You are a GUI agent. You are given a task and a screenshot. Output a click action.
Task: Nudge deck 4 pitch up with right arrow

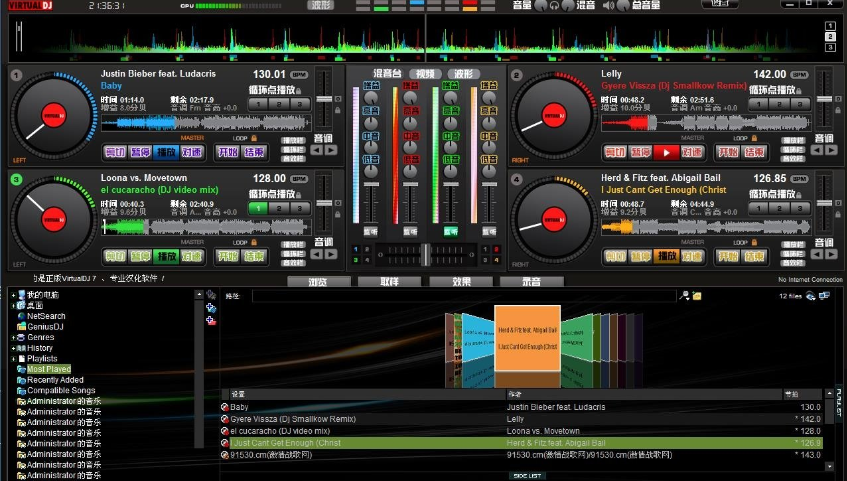point(831,254)
